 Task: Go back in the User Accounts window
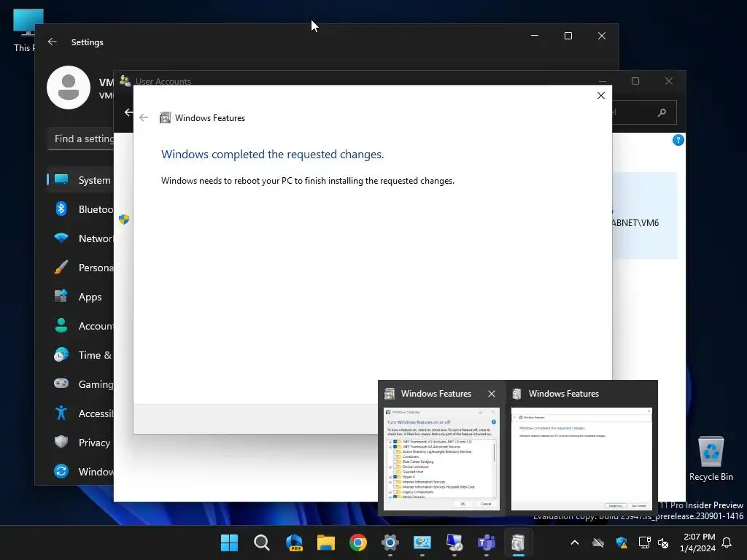pyautogui.click(x=128, y=112)
